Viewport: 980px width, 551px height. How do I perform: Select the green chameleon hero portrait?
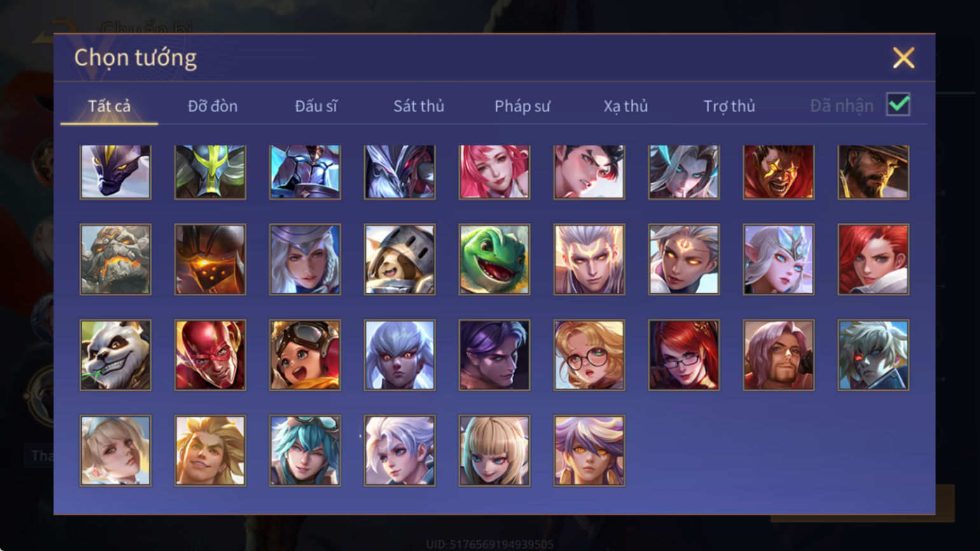(494, 259)
